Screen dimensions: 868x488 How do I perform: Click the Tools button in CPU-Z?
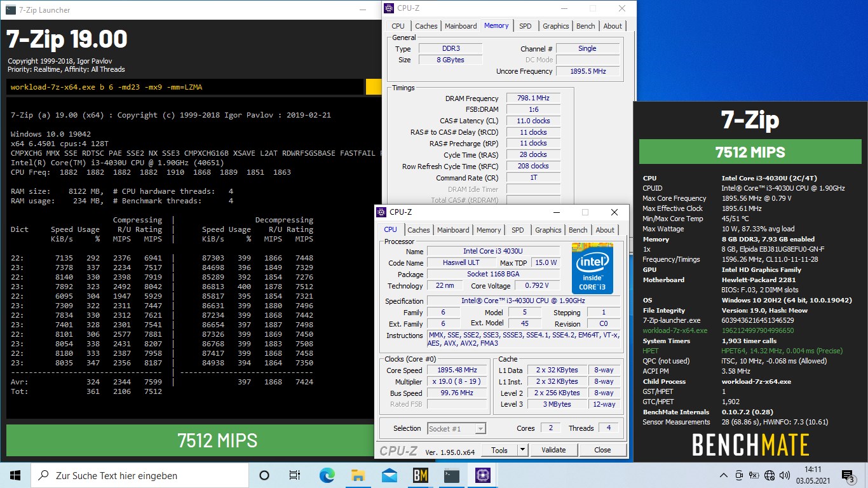click(499, 450)
